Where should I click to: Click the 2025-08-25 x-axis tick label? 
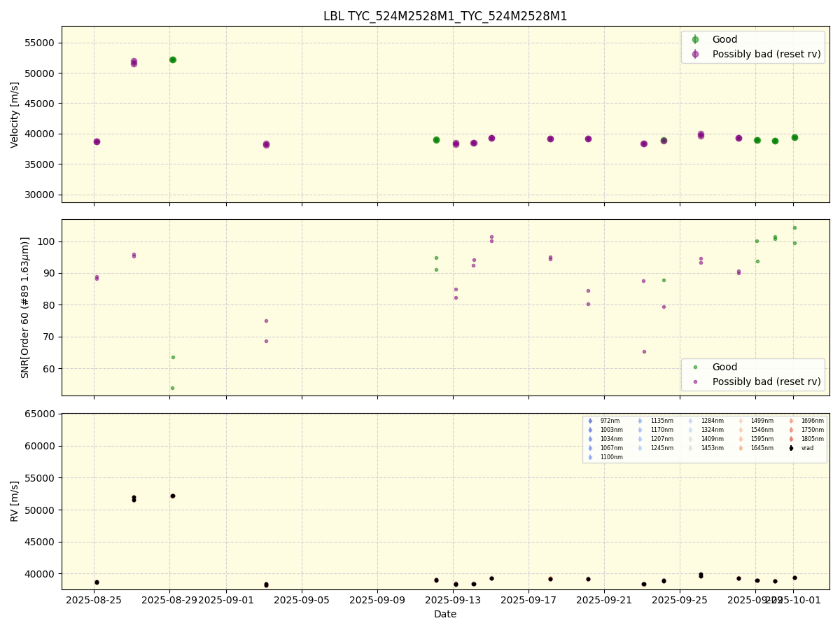coord(94,600)
